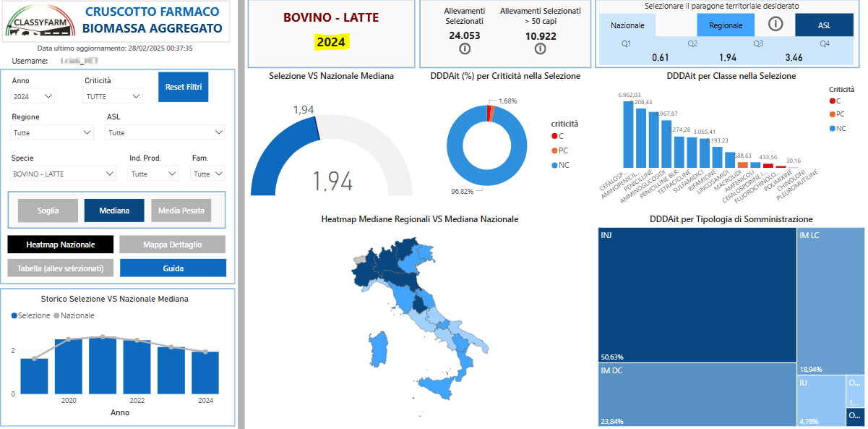This screenshot has height=429, width=868.
Task: Click red C marker in criticità legend
Action: [554, 136]
